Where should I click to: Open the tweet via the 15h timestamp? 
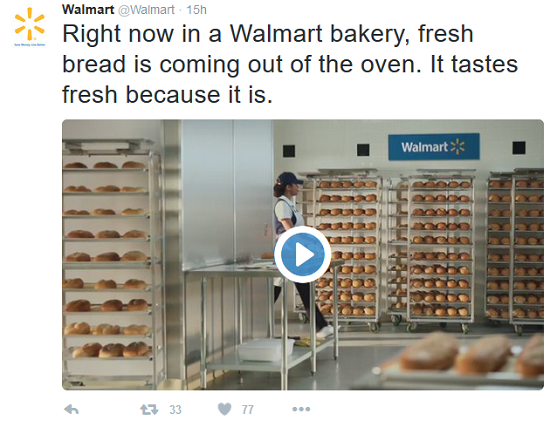point(196,10)
